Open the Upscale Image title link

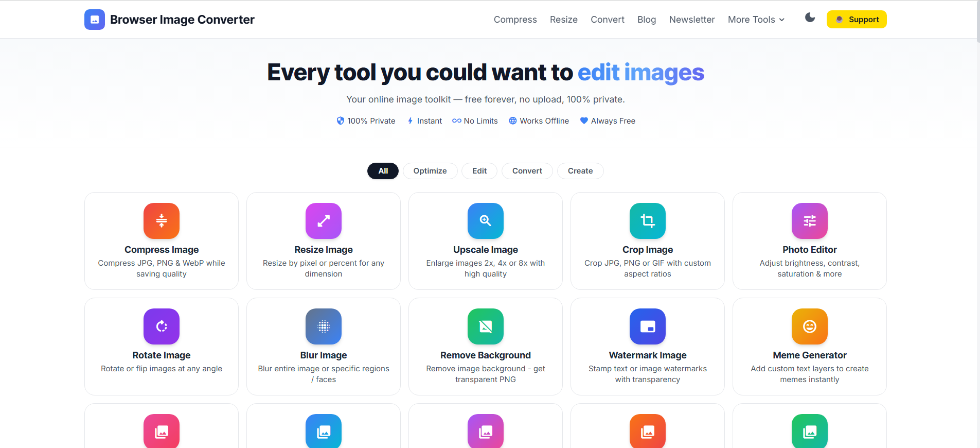click(x=486, y=250)
